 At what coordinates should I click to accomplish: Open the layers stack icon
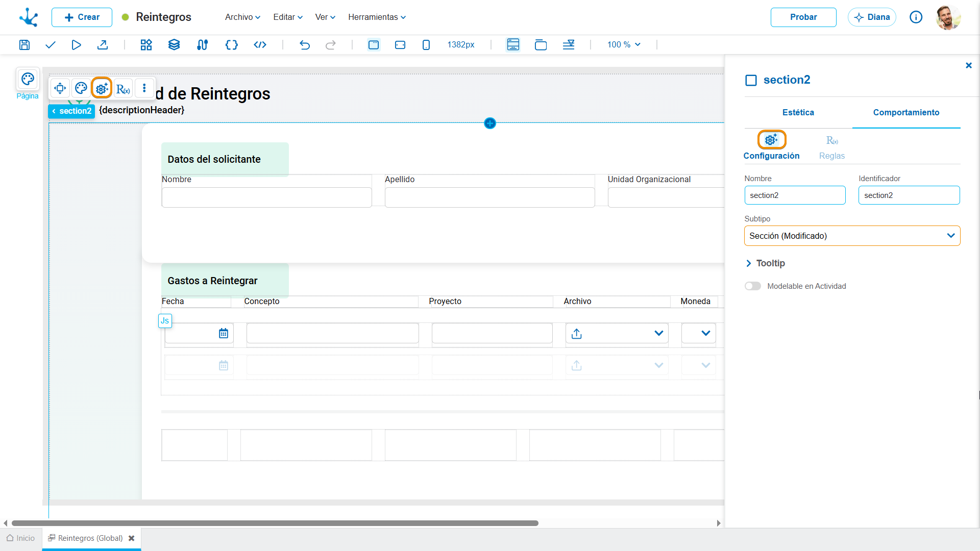pyautogui.click(x=174, y=45)
